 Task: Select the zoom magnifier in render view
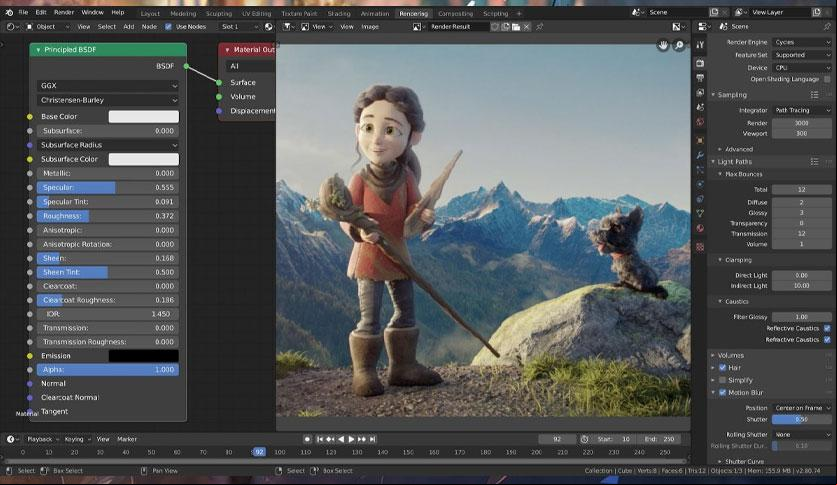pos(679,45)
